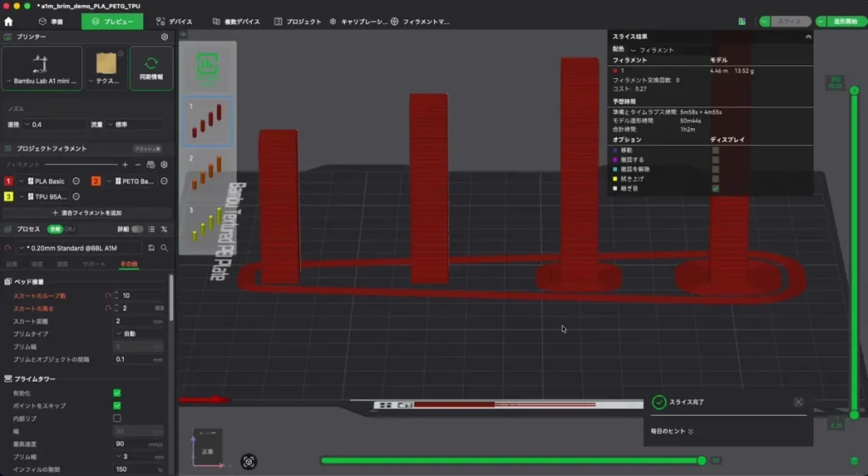This screenshot has width=868, height=476.
Task: Select plate 2 thumbnail
Action: (x=208, y=172)
